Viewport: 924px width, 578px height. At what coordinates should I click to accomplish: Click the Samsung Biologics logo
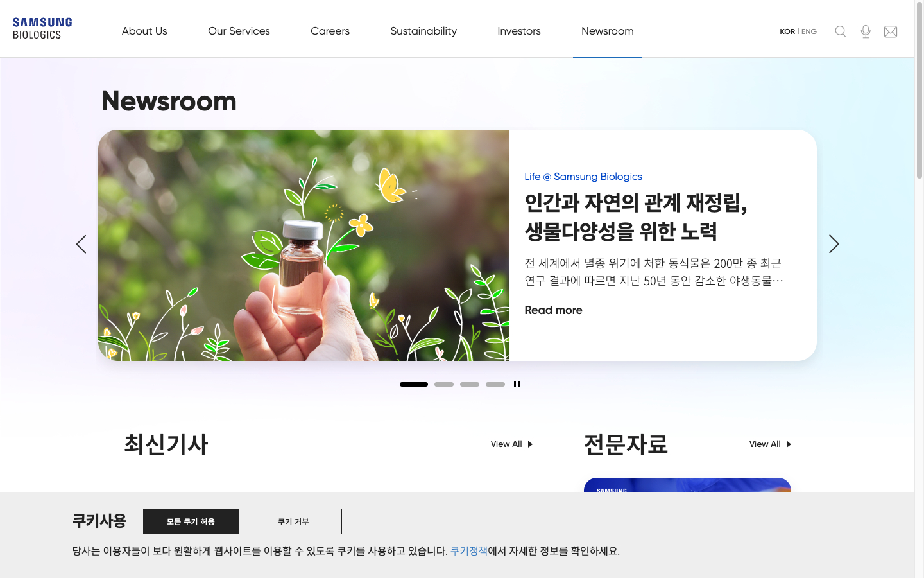click(x=42, y=29)
